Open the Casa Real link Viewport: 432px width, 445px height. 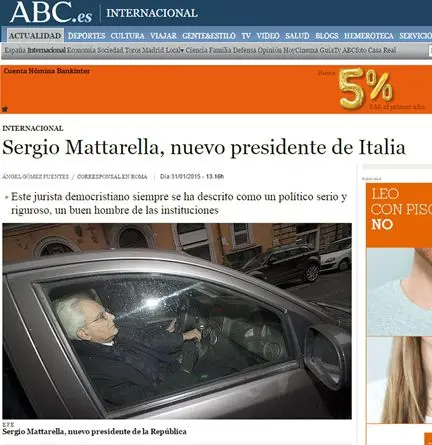(x=382, y=50)
